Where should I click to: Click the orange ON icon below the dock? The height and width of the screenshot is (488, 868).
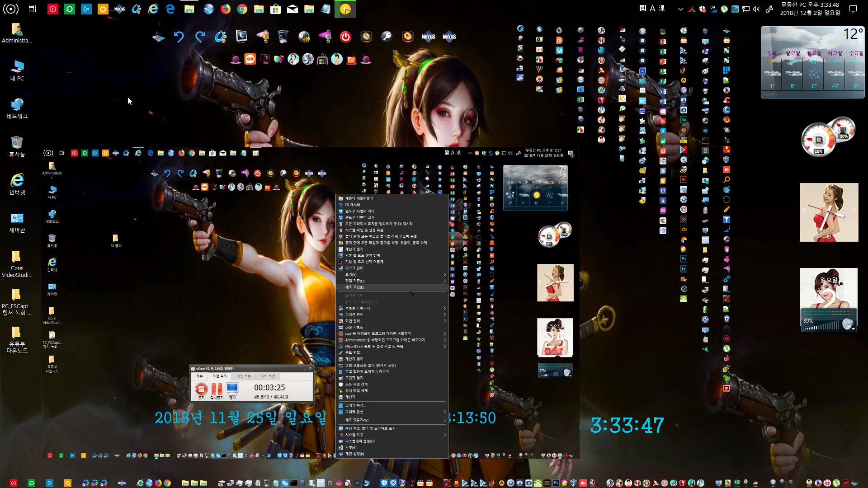(x=250, y=59)
